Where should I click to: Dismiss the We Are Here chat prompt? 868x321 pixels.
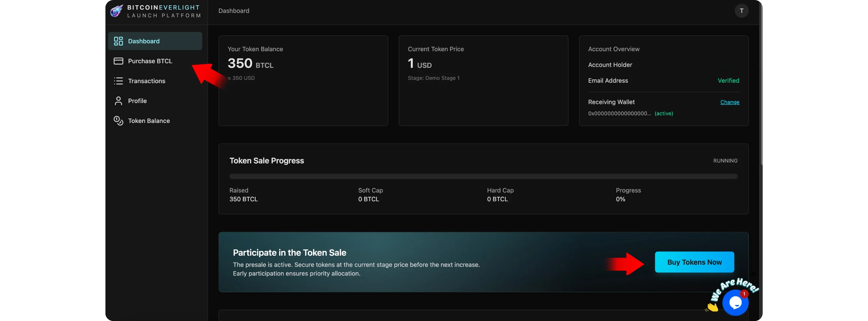[x=754, y=273]
